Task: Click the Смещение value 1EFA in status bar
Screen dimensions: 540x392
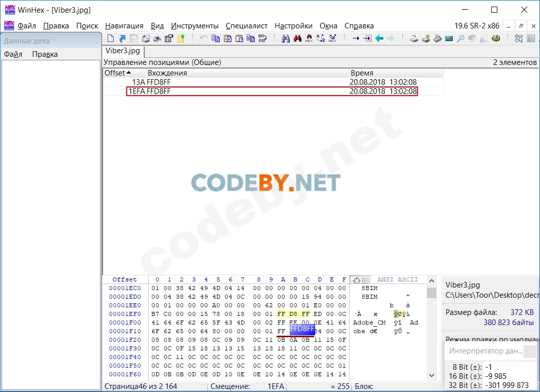Action: (x=276, y=386)
